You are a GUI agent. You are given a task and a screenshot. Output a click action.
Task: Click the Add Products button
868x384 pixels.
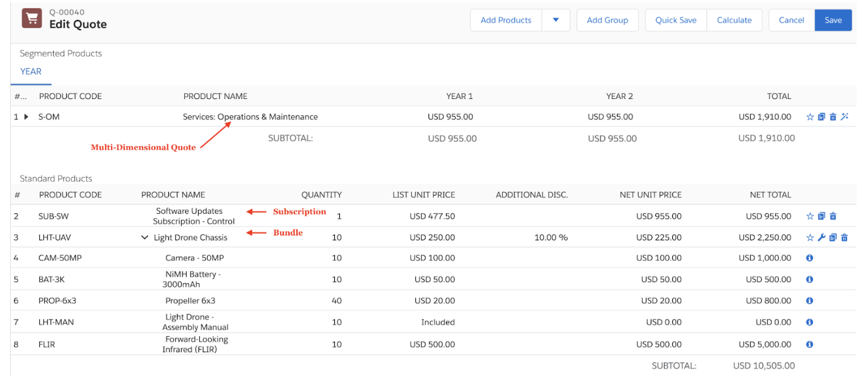506,20
